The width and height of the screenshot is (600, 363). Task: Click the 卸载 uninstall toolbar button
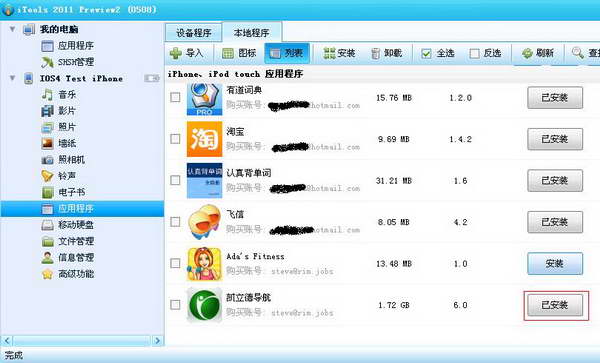(386, 53)
